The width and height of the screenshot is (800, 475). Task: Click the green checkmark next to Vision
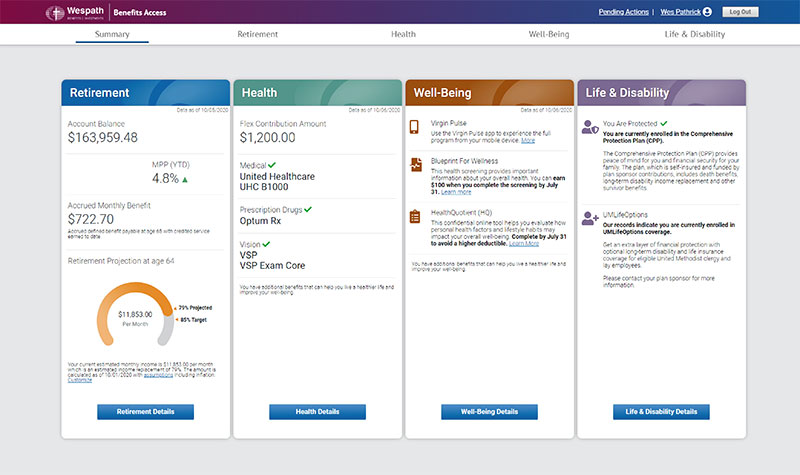(266, 244)
